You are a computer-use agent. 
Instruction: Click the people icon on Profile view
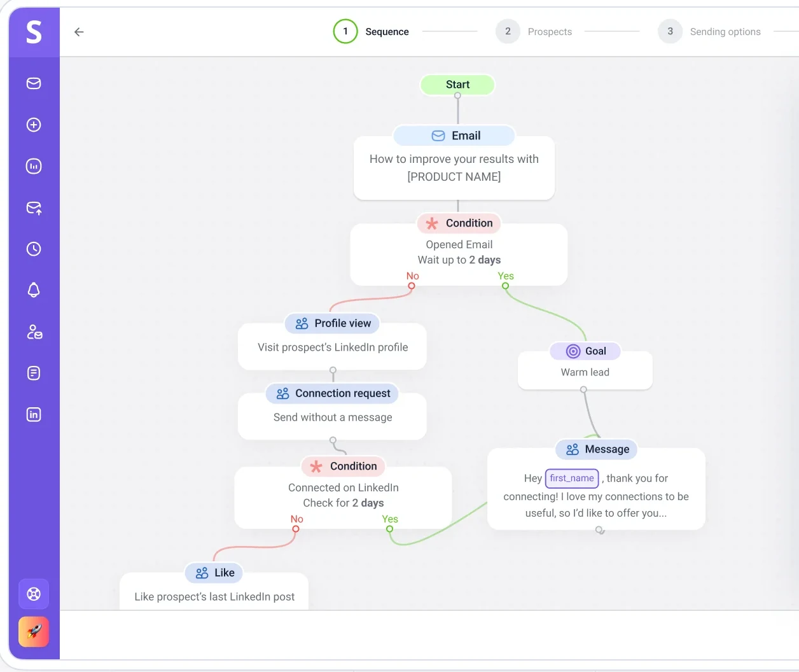[302, 323]
